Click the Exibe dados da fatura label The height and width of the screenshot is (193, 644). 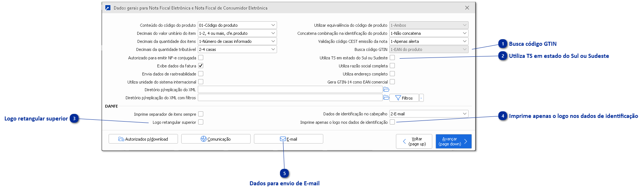click(177, 66)
